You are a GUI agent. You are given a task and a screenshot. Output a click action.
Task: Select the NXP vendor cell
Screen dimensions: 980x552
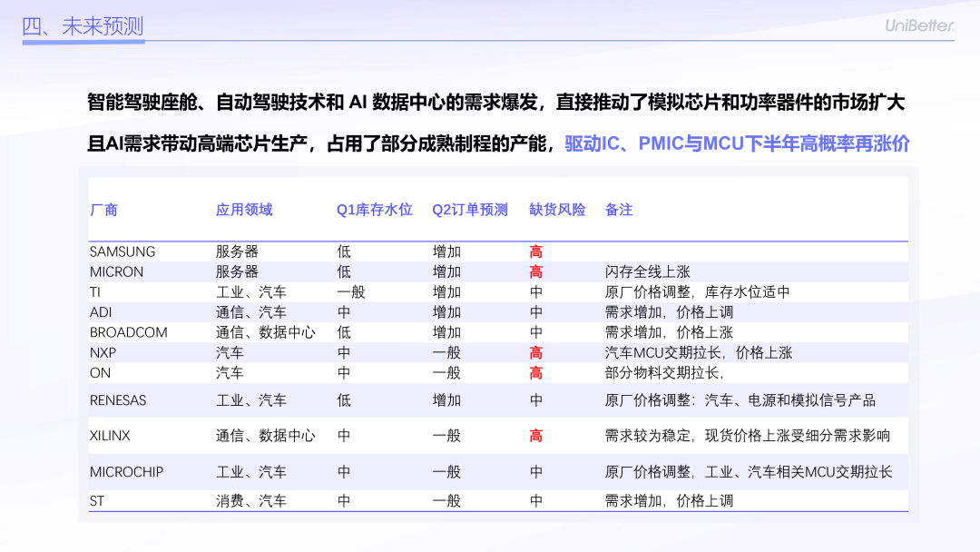point(103,352)
